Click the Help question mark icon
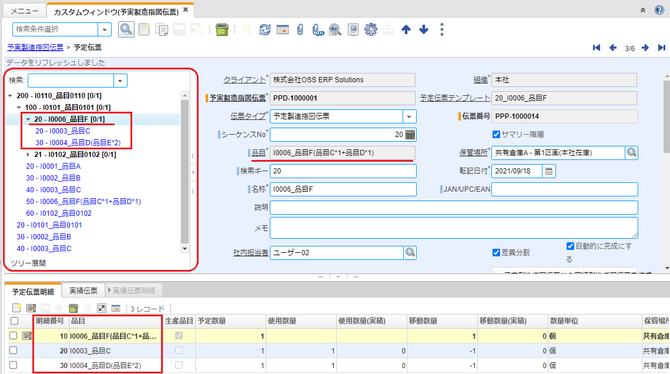The height and width of the screenshot is (374, 670). tap(659, 10)
